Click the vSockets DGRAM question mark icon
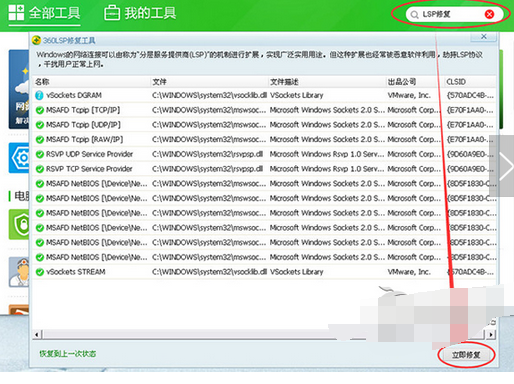514x384 pixels. [x=39, y=95]
